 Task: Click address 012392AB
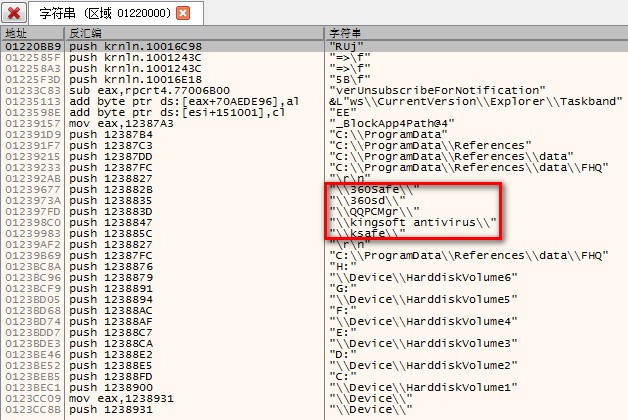coord(33,178)
